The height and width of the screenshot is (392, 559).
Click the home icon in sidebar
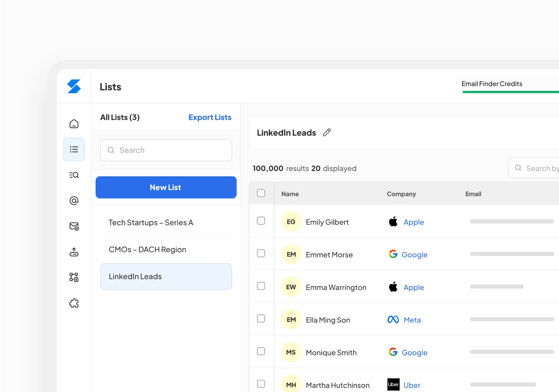pos(74,124)
